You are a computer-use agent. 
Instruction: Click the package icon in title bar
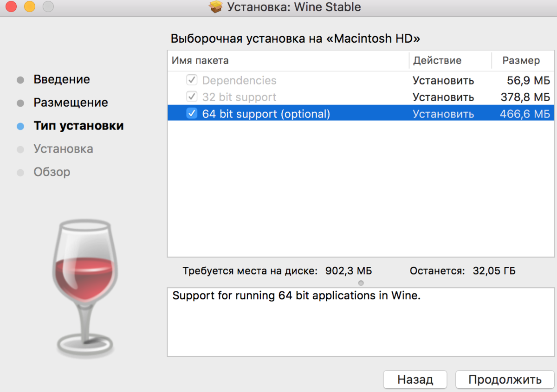point(216,7)
